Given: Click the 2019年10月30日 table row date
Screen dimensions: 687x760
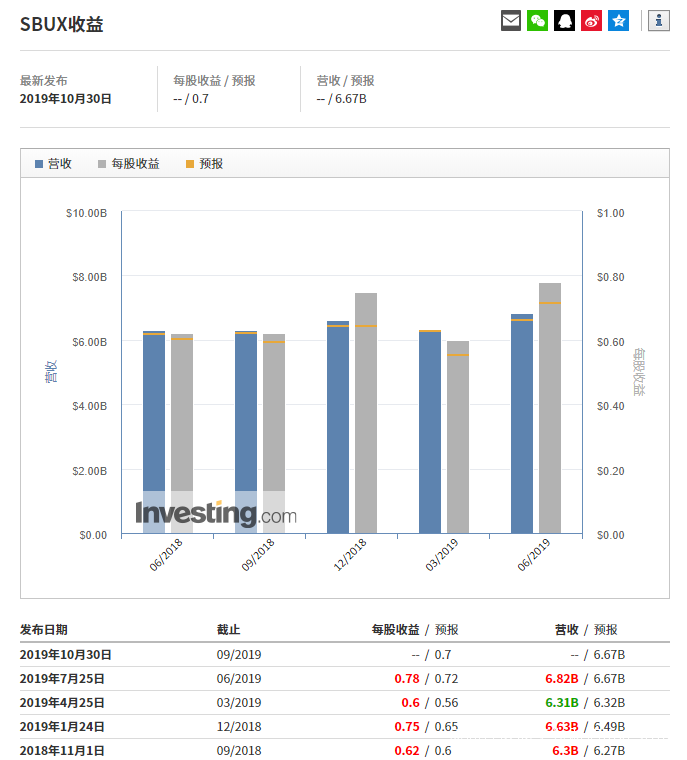Looking at the screenshot, I should [x=66, y=655].
